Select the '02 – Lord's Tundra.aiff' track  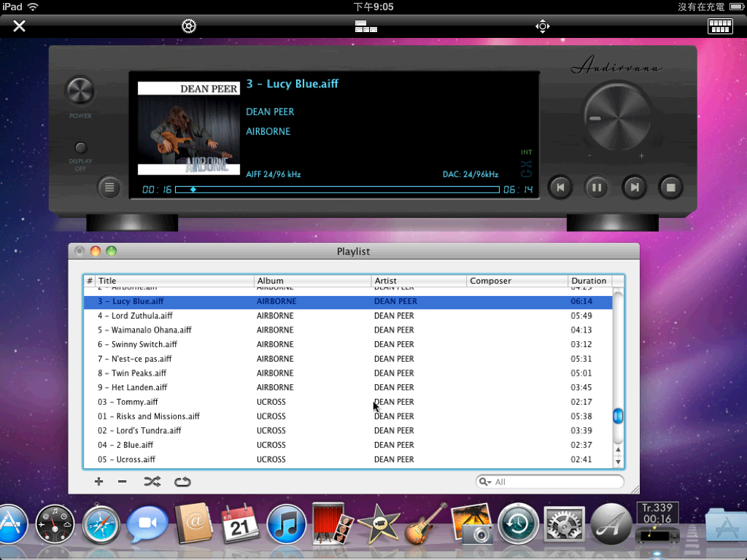(x=348, y=430)
